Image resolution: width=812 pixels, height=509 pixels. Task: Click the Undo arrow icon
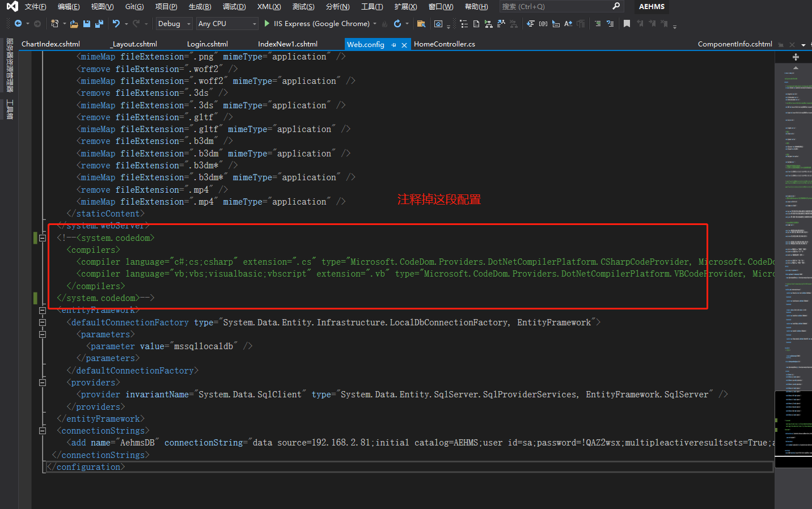pos(116,24)
